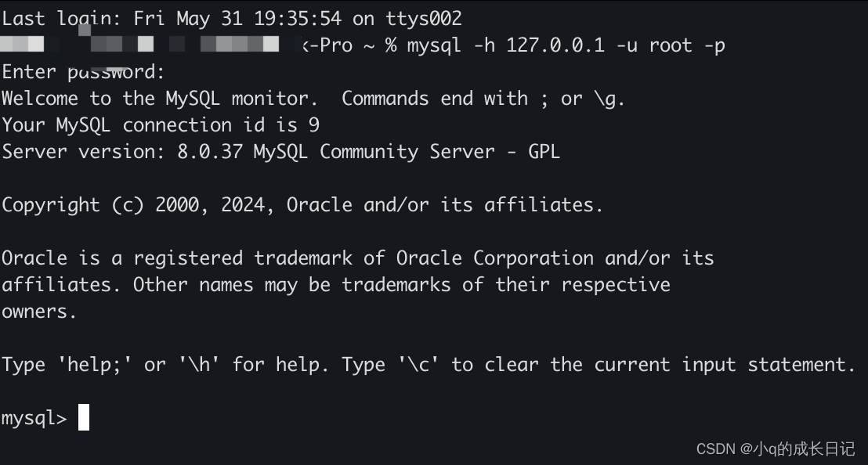The height and width of the screenshot is (465, 868).
Task: Click the Copyright 2000, 2024 line
Action: [x=302, y=204]
